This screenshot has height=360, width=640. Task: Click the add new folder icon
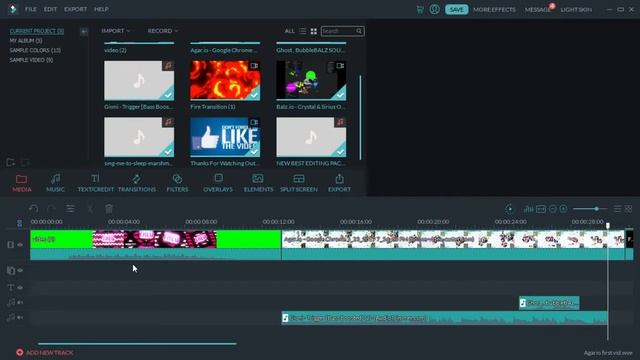point(11,162)
